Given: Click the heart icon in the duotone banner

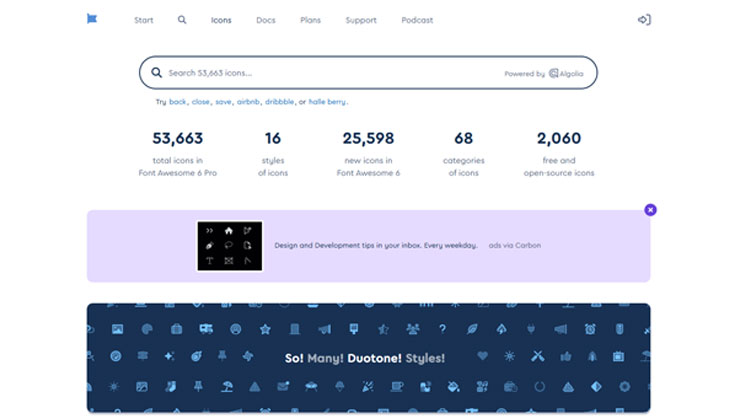Looking at the screenshot, I should pyautogui.click(x=483, y=356).
